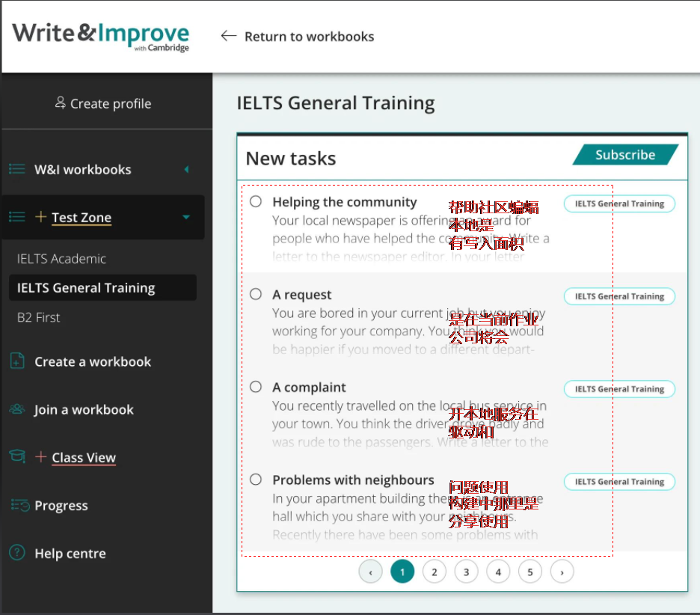This screenshot has width=700, height=615.
Task: Click IELTS General Training tag on A complaint
Action: pos(619,389)
